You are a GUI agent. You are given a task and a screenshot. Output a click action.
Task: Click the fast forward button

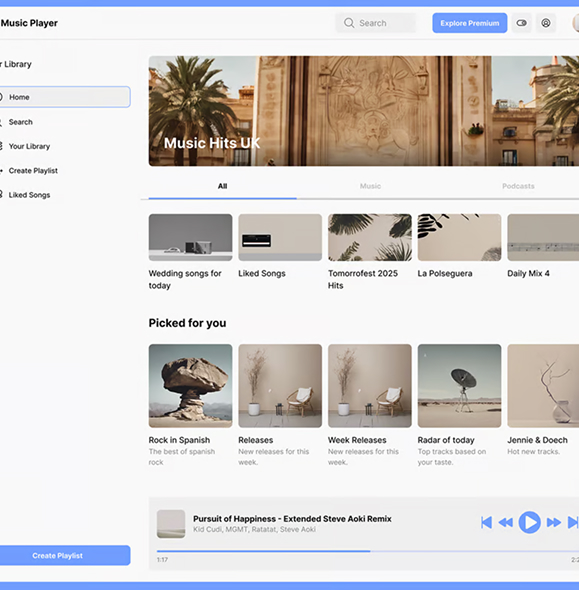coord(553,522)
